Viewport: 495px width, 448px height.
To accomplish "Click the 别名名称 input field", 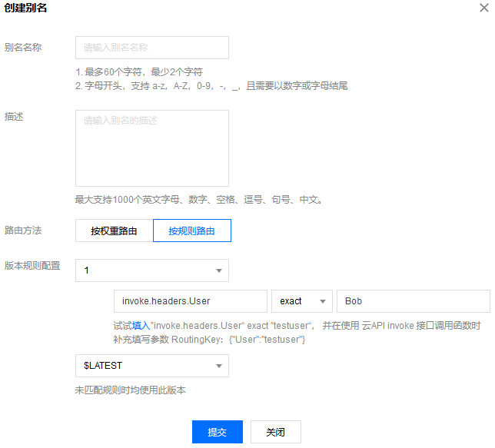I will click(x=151, y=48).
